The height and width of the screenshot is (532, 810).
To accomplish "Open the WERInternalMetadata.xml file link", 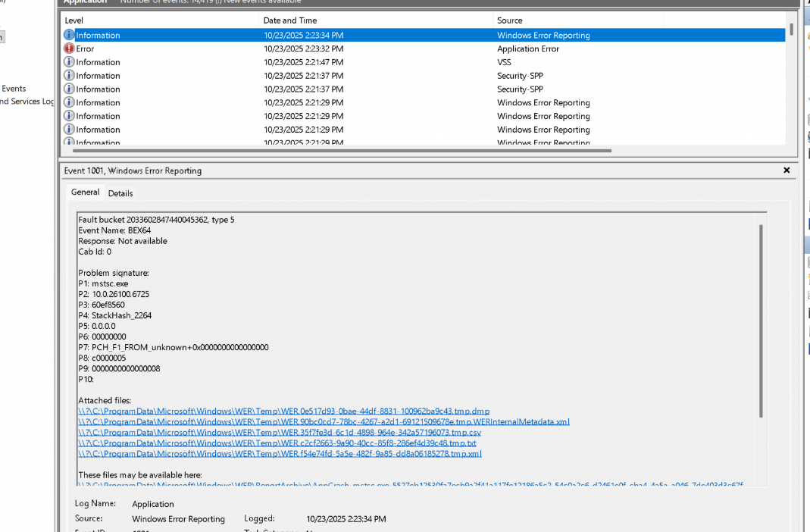I will click(324, 422).
